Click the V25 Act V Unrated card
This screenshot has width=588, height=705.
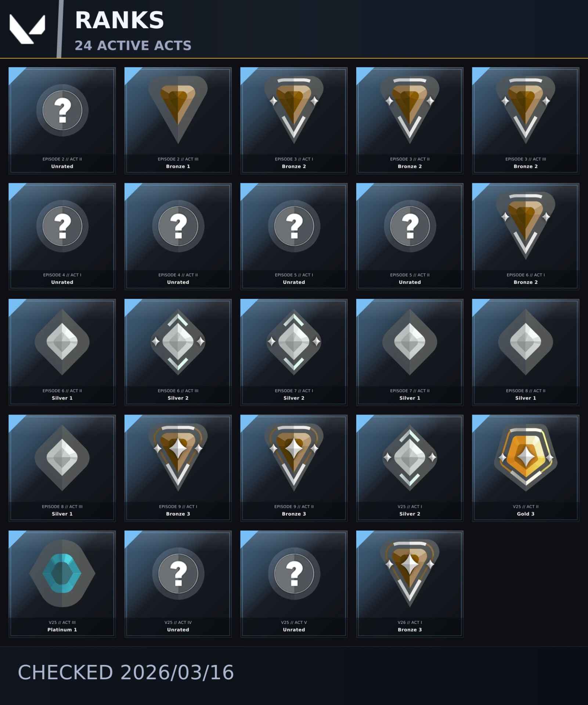pyautogui.click(x=294, y=584)
